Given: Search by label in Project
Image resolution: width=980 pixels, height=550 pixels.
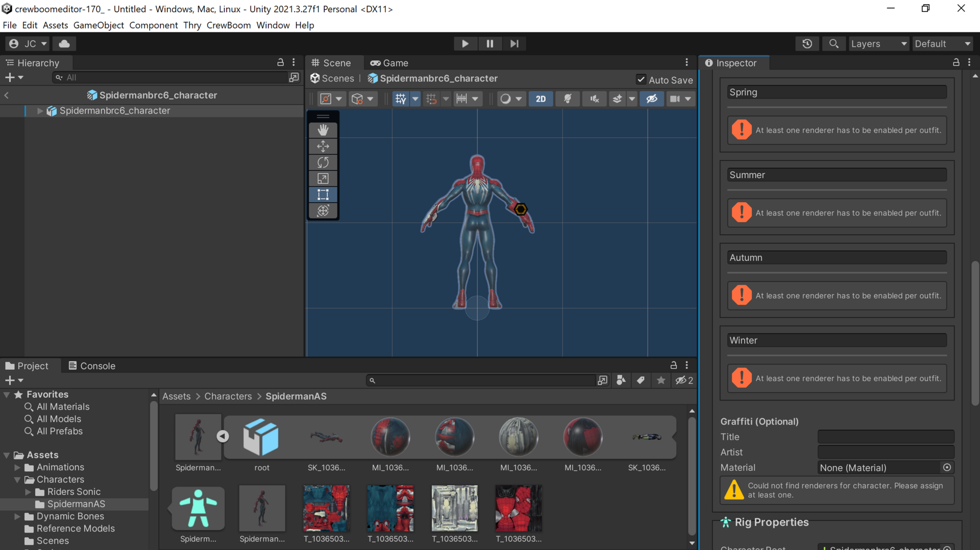Looking at the screenshot, I should (x=641, y=380).
